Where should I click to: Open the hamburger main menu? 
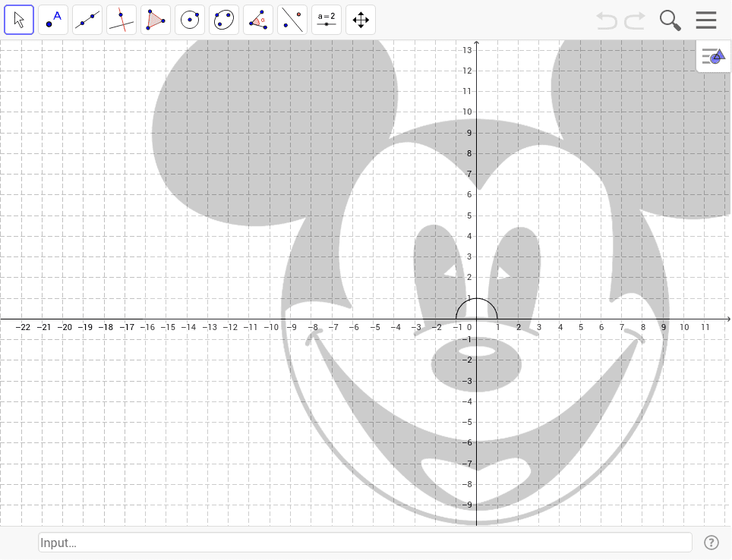point(706,20)
